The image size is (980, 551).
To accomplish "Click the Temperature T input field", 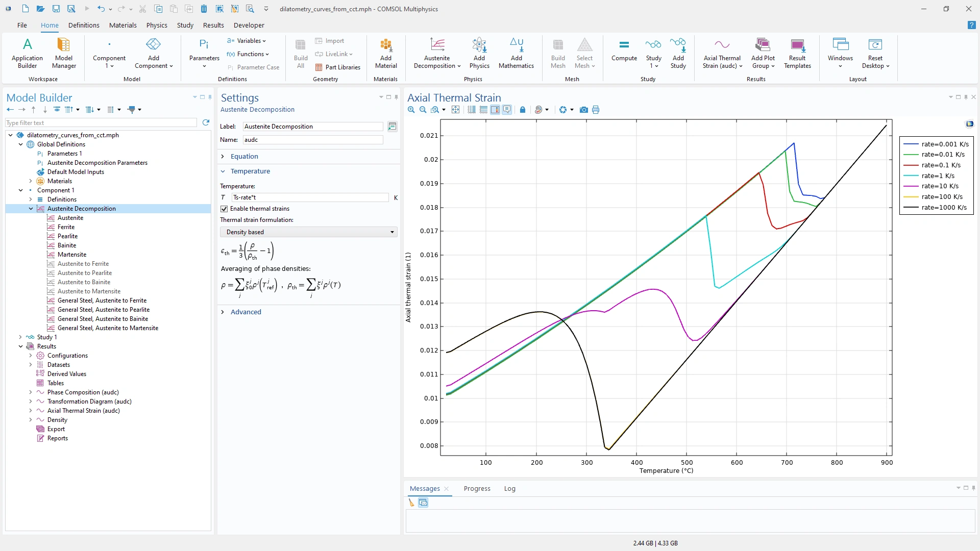I will point(310,197).
